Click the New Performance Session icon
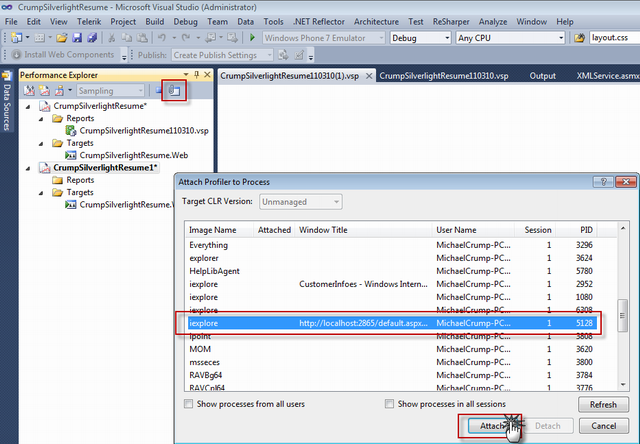 coord(44,91)
